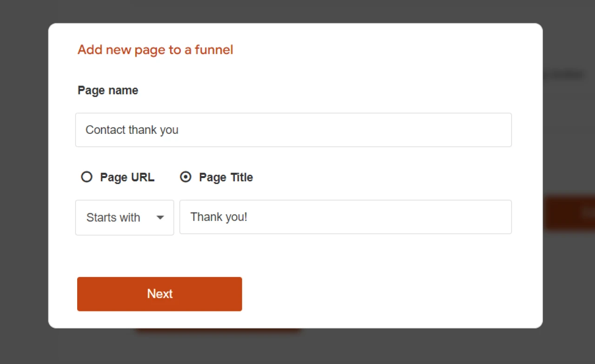Click the 'Add new page to a funnel' heading
The image size is (595, 364).
(155, 50)
